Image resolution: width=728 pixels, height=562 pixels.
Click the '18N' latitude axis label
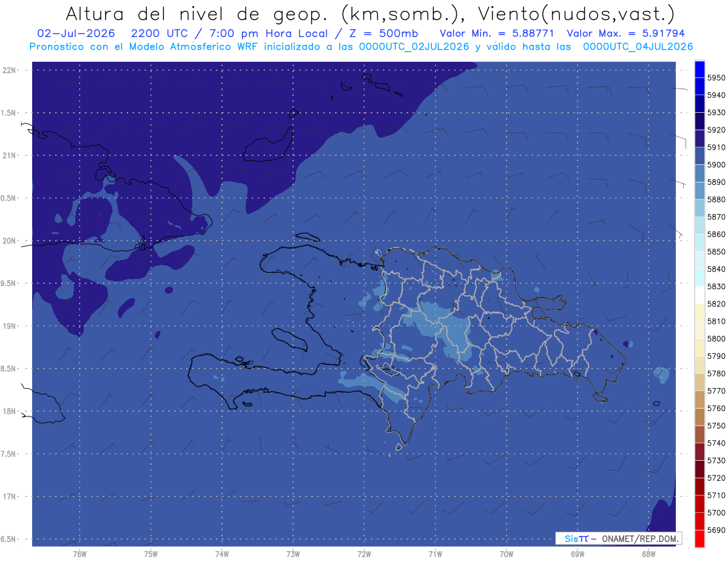(10, 411)
